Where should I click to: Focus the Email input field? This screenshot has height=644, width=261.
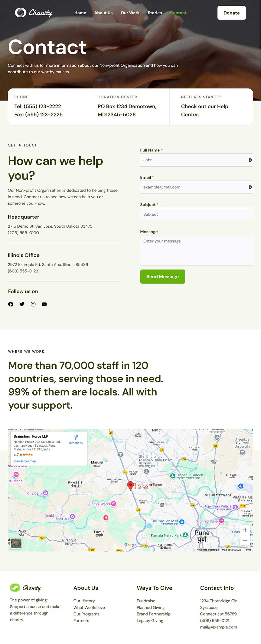[197, 187]
